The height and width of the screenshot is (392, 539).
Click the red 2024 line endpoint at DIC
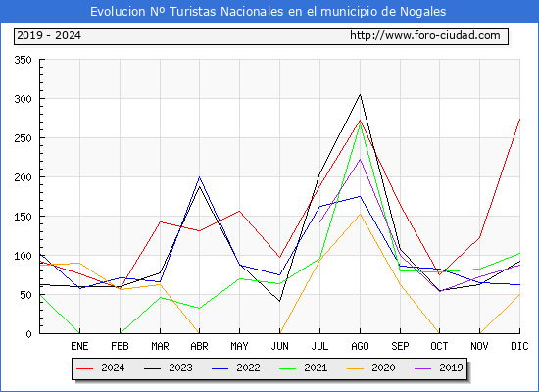519,119
